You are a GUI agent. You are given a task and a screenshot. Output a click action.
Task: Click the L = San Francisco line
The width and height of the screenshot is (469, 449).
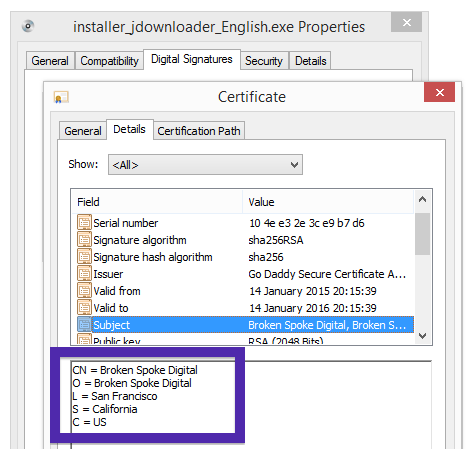115,396
